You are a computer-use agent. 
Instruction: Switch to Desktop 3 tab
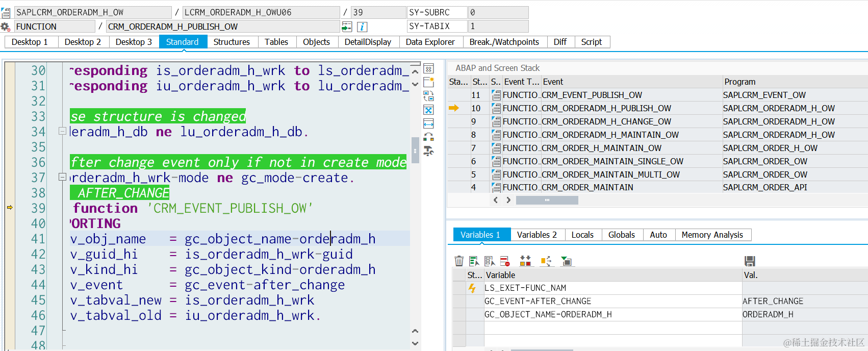[x=134, y=42]
